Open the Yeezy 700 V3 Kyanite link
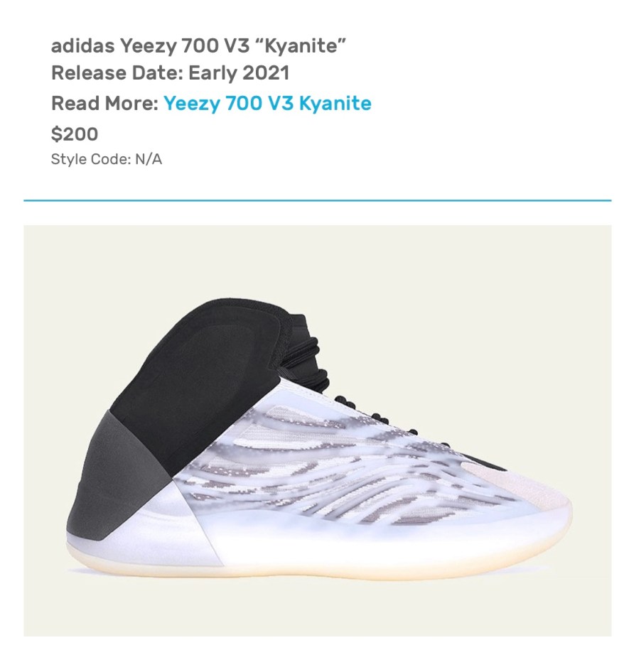The image size is (624, 672). [267, 103]
